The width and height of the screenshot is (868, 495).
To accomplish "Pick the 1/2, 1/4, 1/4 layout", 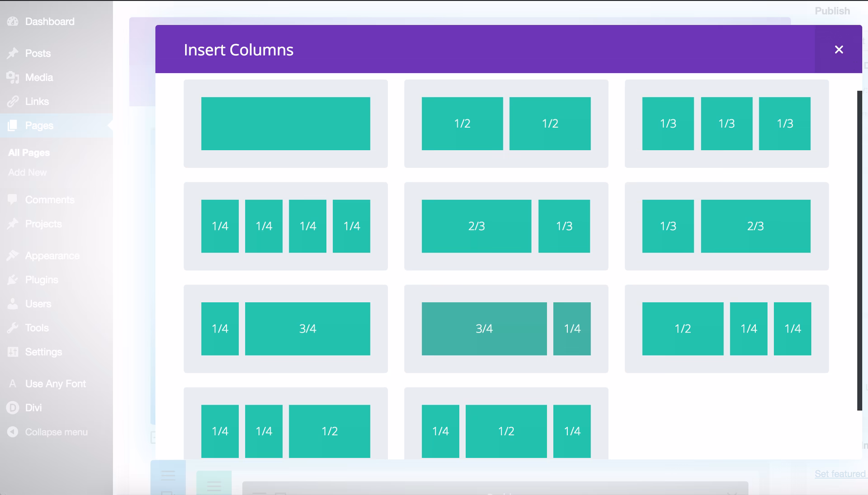I will (726, 329).
